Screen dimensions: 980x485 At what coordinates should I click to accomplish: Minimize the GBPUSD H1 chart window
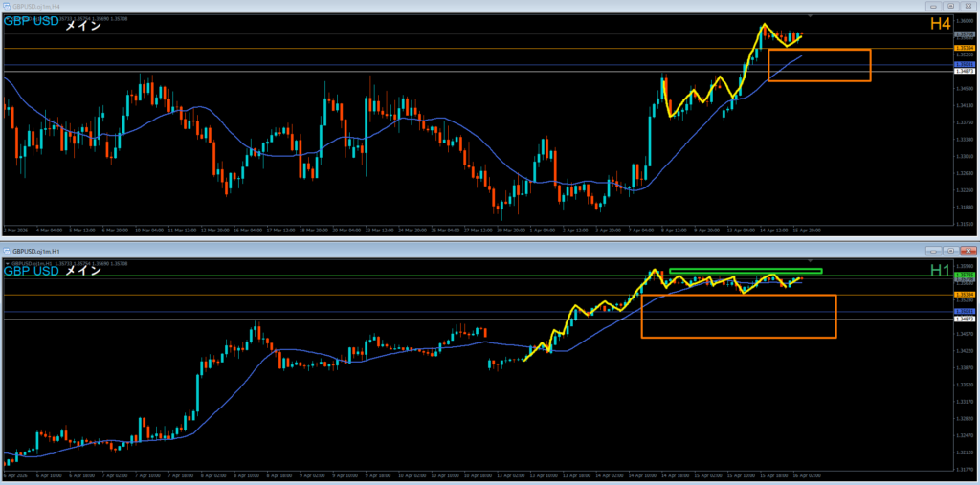935,251
